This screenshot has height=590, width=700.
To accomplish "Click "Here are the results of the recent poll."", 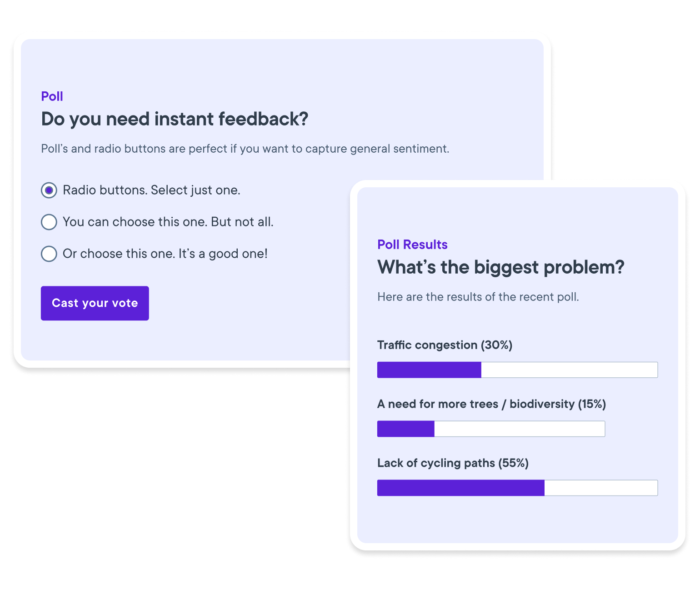I will [x=478, y=297].
